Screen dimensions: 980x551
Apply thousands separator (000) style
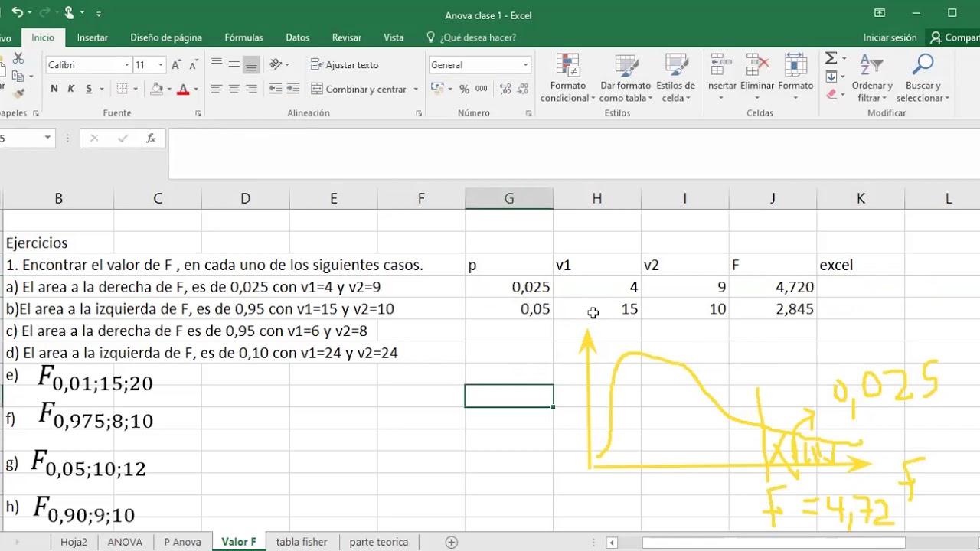click(482, 89)
